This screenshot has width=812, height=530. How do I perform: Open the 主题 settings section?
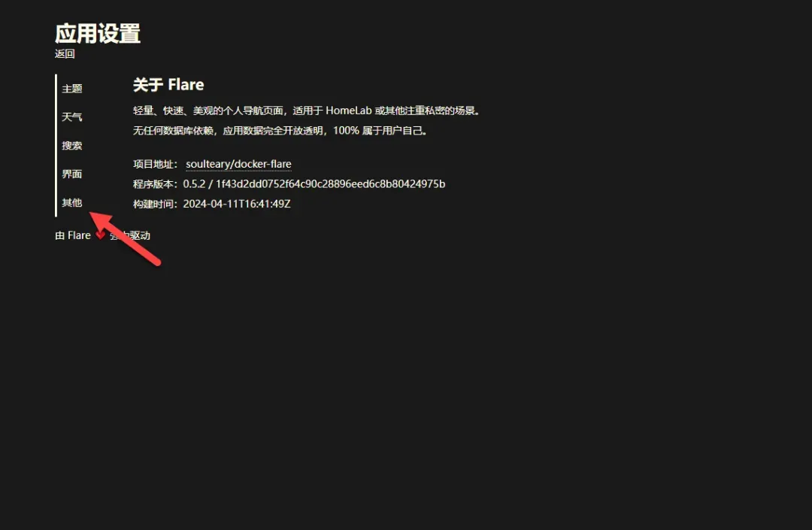pyautogui.click(x=72, y=89)
